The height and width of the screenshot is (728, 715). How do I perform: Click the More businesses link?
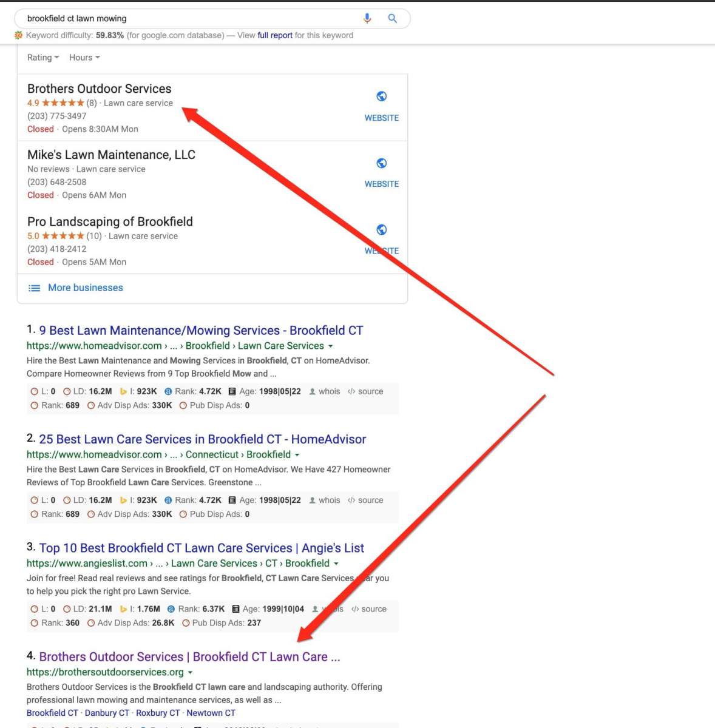tap(86, 288)
